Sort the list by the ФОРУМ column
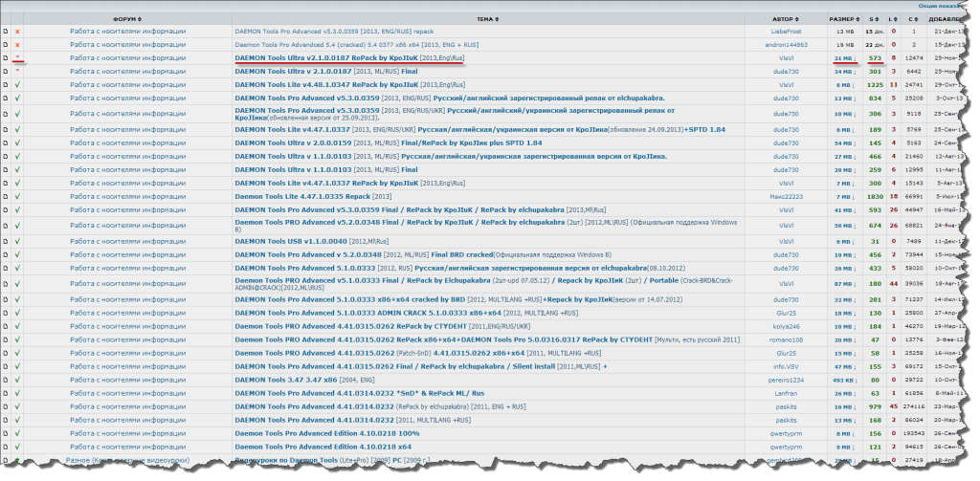980x481 pixels. pos(127,19)
